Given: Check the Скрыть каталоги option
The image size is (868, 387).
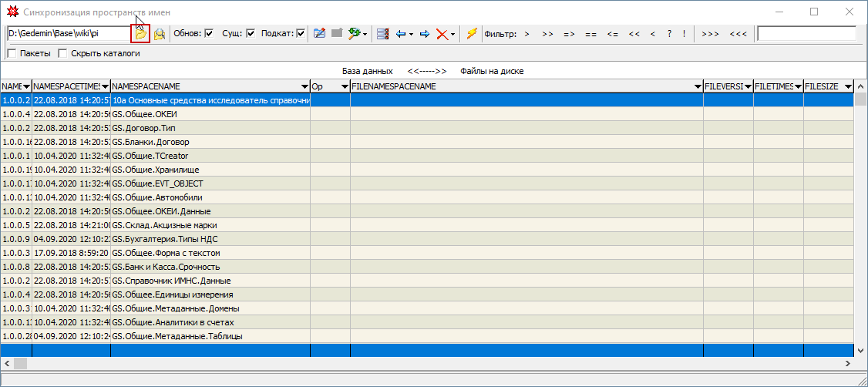Looking at the screenshot, I should click(63, 54).
